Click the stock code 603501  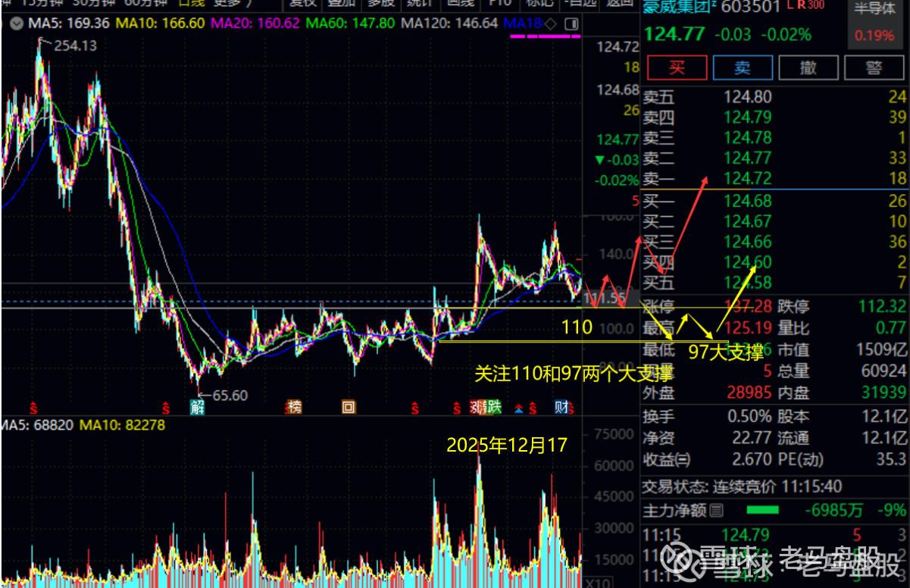[x=750, y=6]
